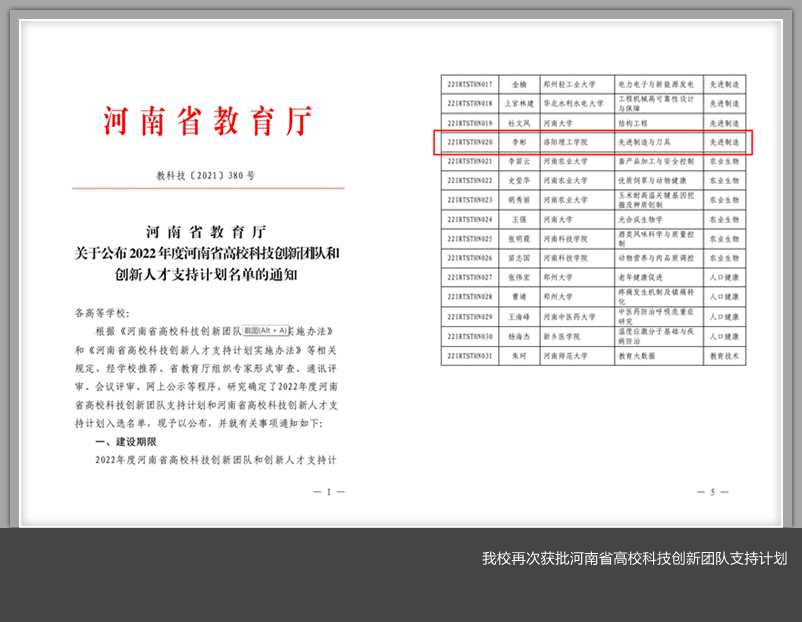Click the 洛阳理工学院 cell in highlighted row

[566, 142]
